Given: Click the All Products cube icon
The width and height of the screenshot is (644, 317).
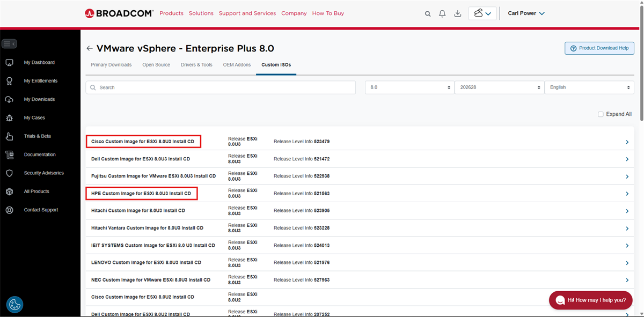Looking at the screenshot, I should 9,191.
